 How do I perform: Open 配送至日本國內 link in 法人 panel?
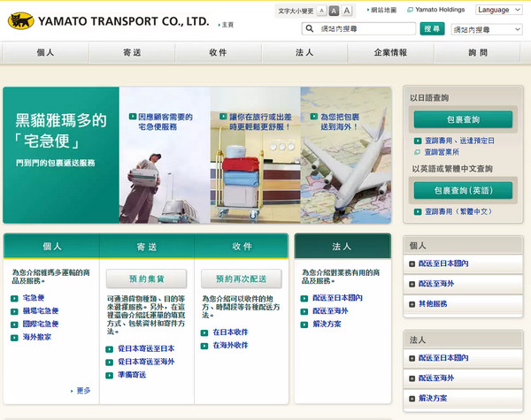(337, 298)
